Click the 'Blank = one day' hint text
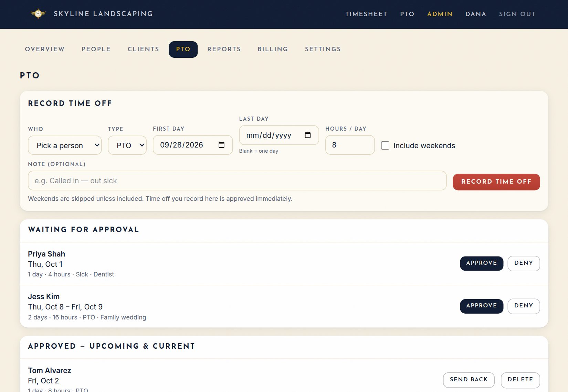Image resolution: width=568 pixels, height=392 pixels. point(259,151)
